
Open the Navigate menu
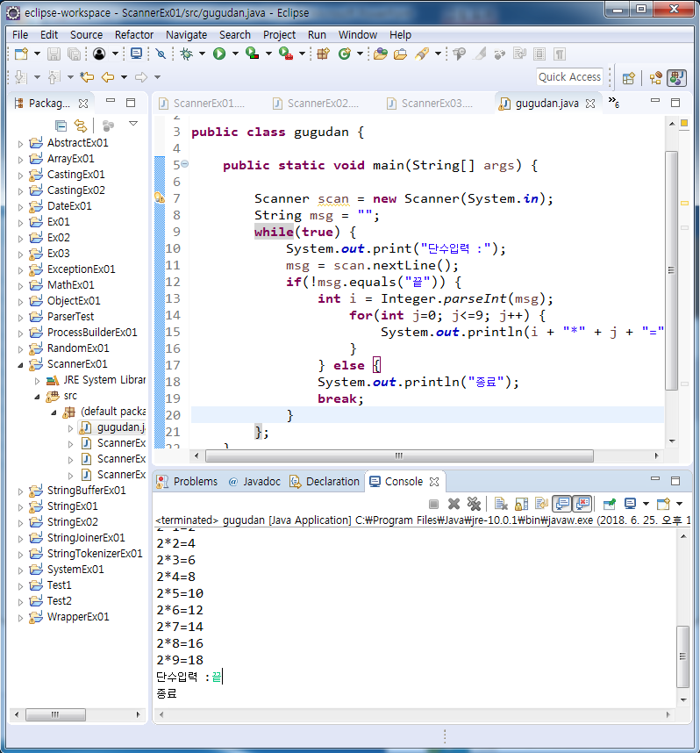186,35
